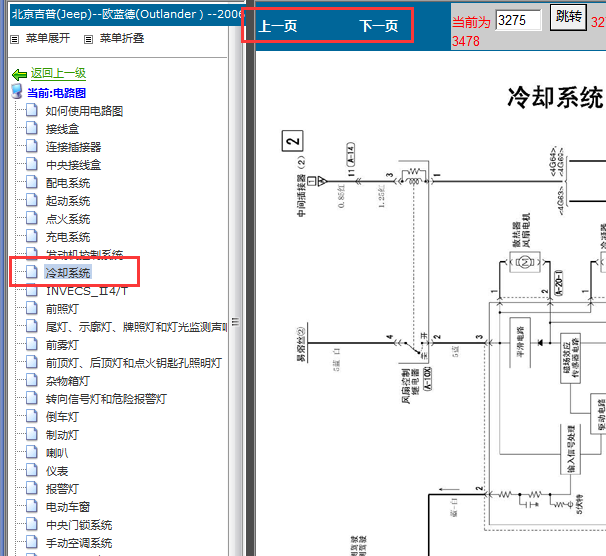
Task: Click the page icon beside 充电系统
Action: point(32,236)
